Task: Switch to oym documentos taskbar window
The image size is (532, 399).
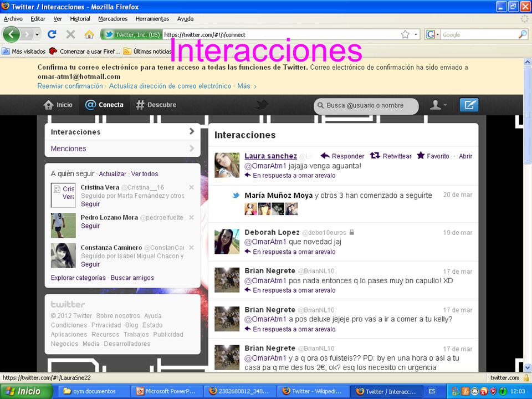Action: 94,391
